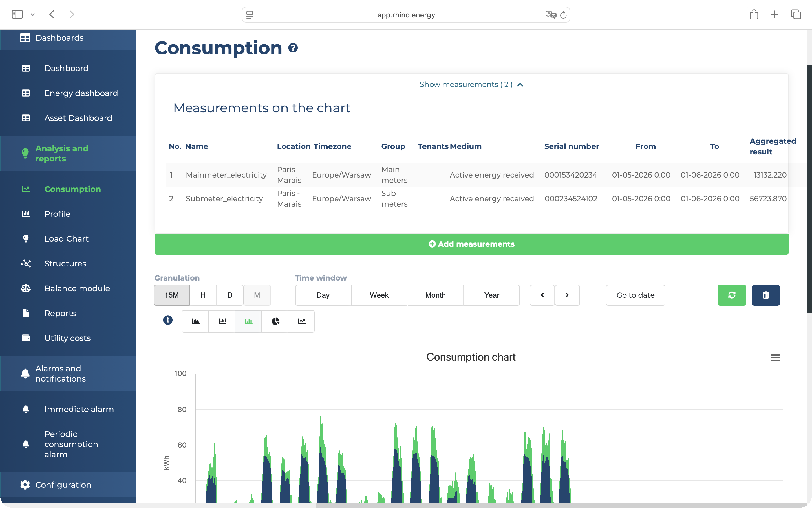The width and height of the screenshot is (812, 508).
Task: Click serial number 000234524102
Action: tap(571, 199)
